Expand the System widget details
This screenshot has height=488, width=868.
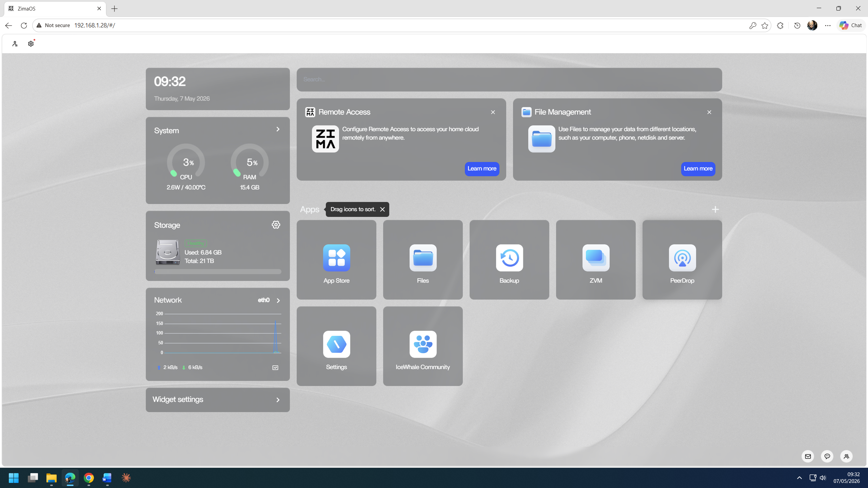pos(278,129)
